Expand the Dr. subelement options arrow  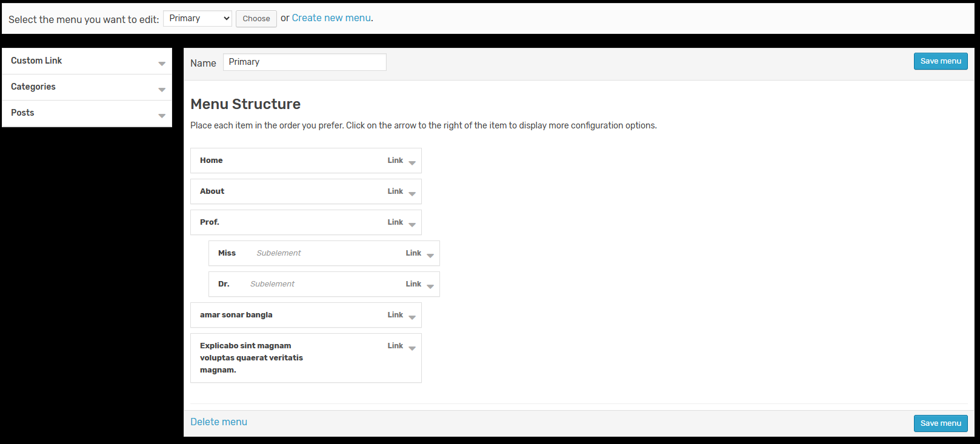click(430, 286)
